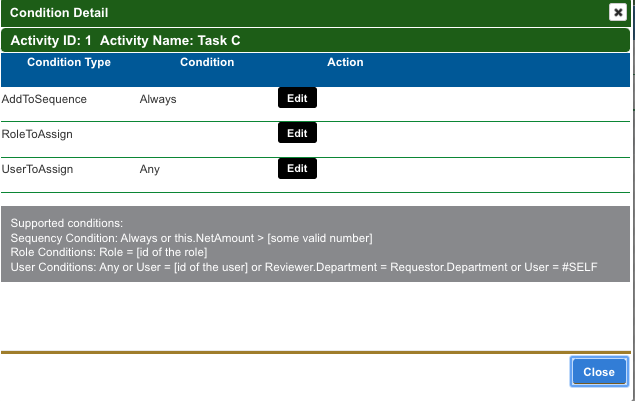635x401 pixels.
Task: Click the Condition Type column header
Action: point(69,62)
